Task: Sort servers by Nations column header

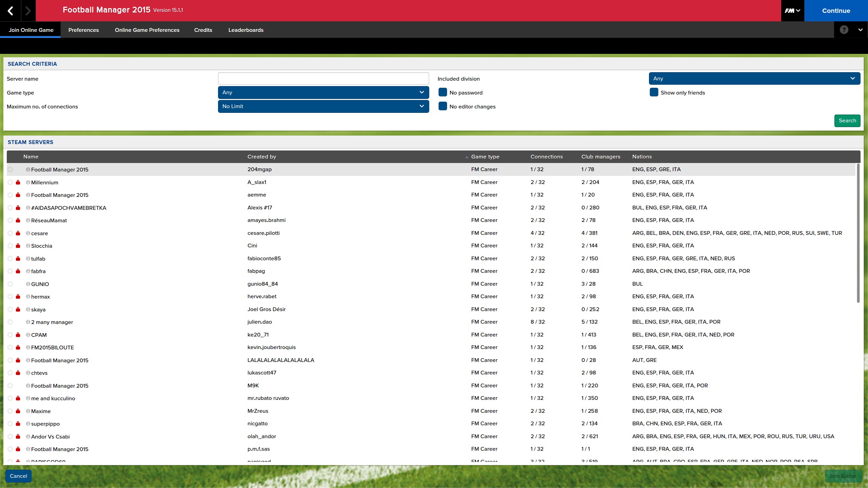Action: tap(642, 157)
